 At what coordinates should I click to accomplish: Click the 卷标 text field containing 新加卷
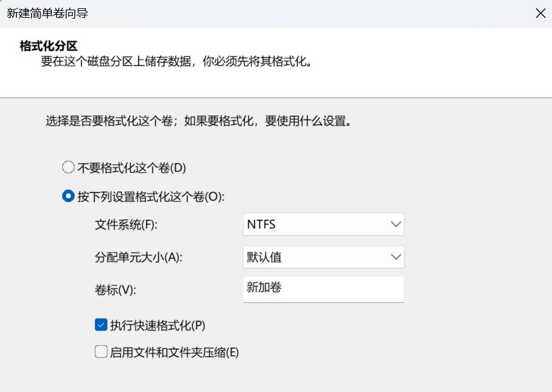pyautogui.click(x=323, y=289)
